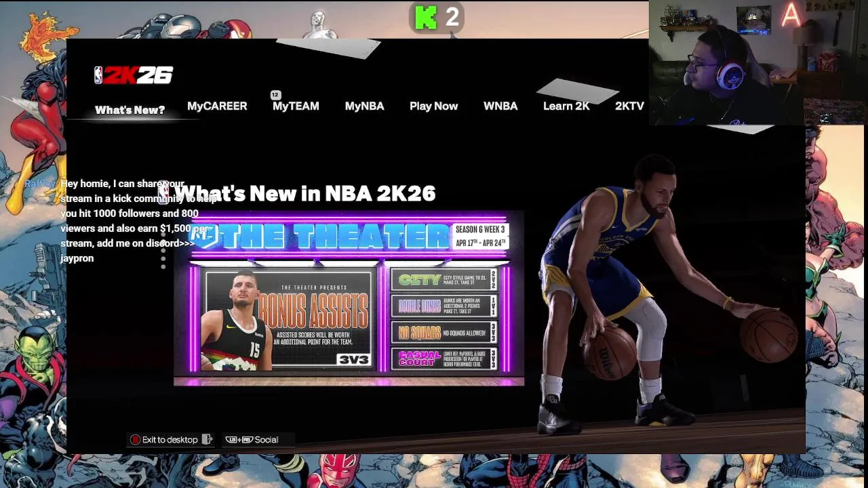
Task: Select the Learn 2K tab
Action: [566, 106]
